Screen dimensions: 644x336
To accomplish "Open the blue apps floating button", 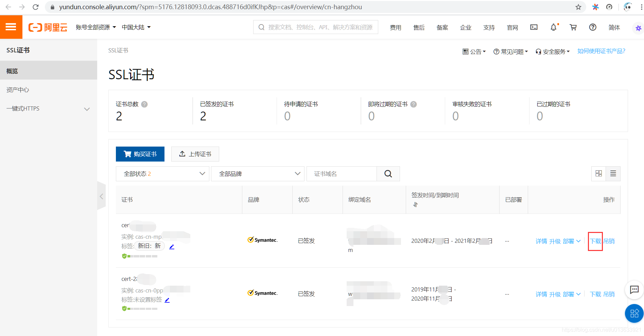I will [x=634, y=313].
